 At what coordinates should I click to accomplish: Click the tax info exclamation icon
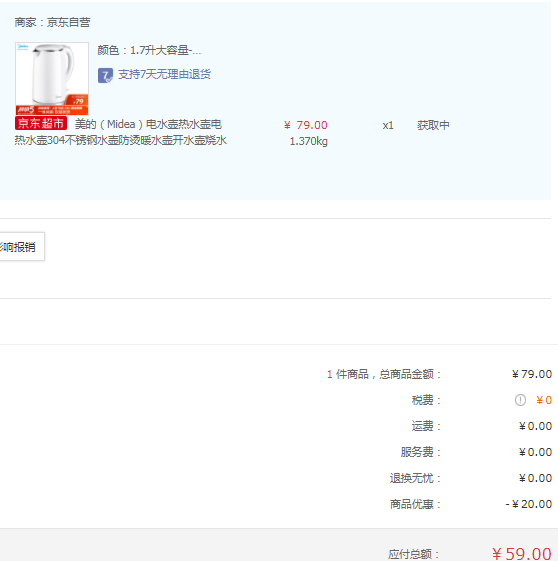click(520, 400)
